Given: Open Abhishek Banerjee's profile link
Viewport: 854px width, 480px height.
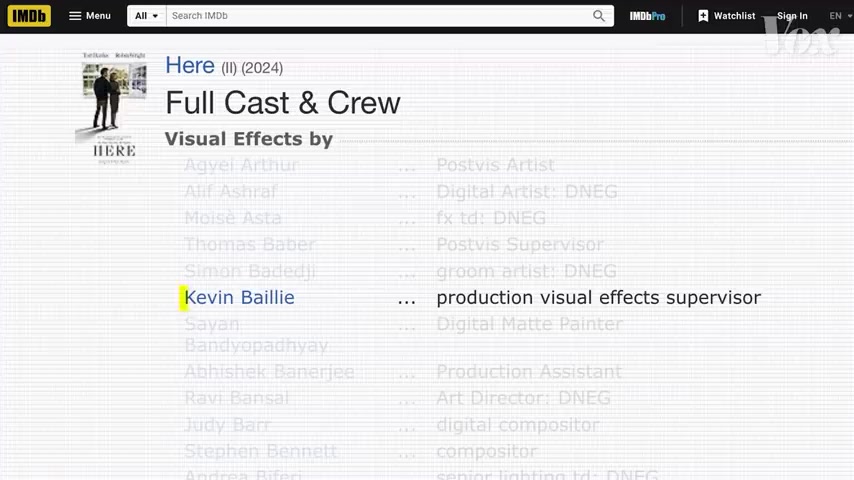Looking at the screenshot, I should tap(270, 372).
